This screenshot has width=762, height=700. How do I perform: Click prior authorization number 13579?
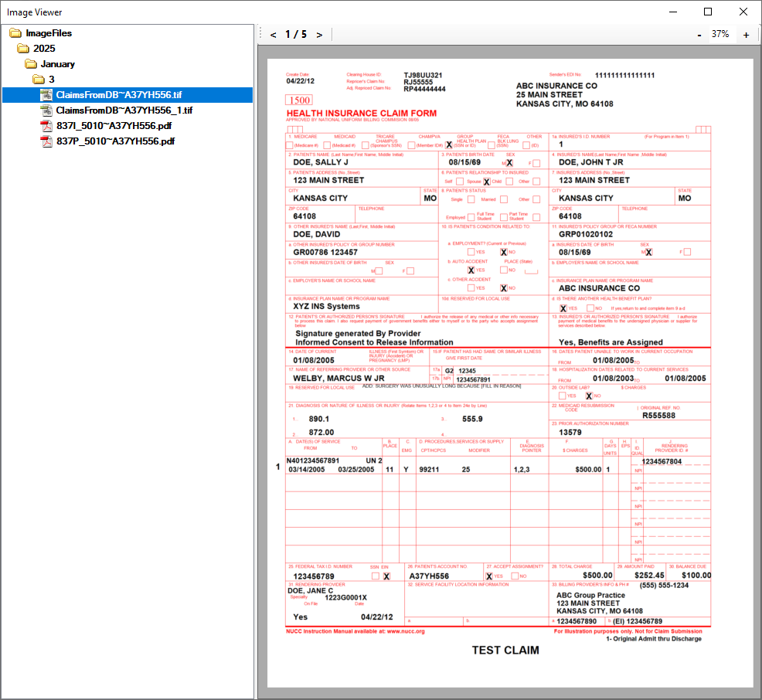pyautogui.click(x=570, y=433)
